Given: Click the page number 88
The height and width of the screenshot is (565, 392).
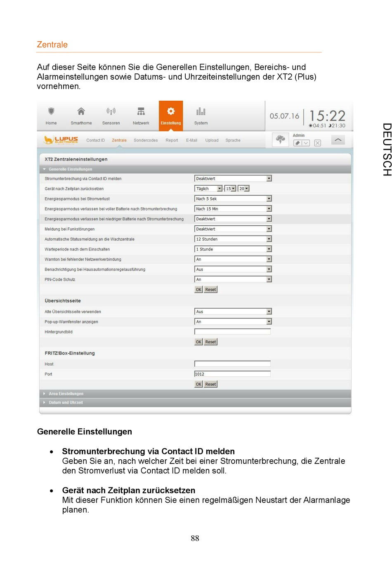Looking at the screenshot, I should click(195, 538).
